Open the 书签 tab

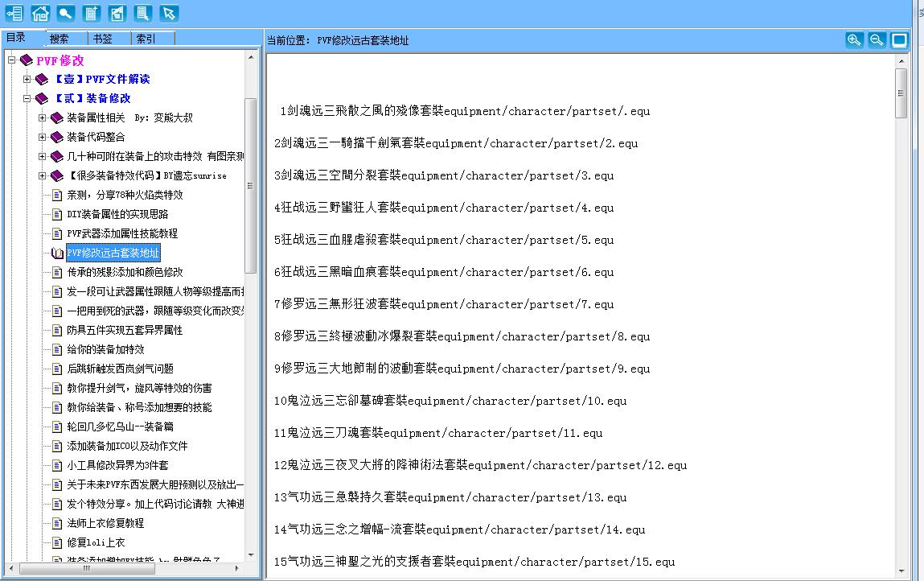pos(102,39)
